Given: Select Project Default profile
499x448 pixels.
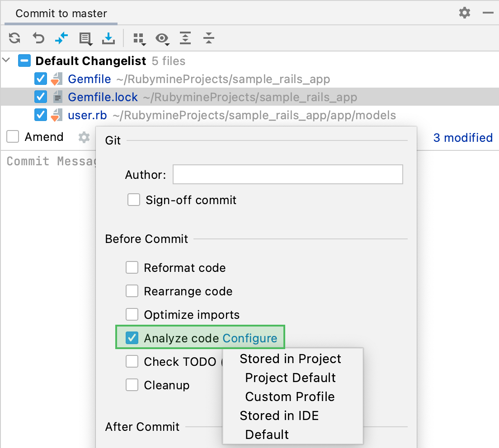Looking at the screenshot, I should [x=290, y=378].
